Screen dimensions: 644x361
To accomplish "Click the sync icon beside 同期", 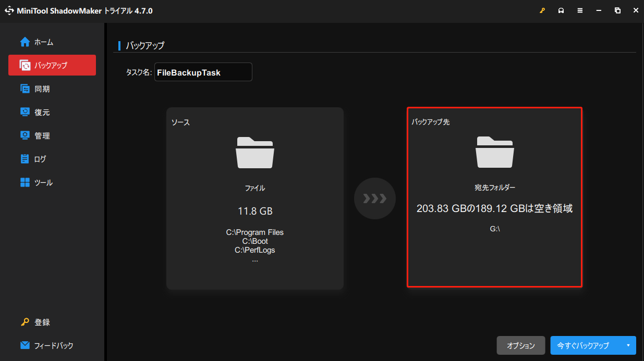I will [x=25, y=89].
